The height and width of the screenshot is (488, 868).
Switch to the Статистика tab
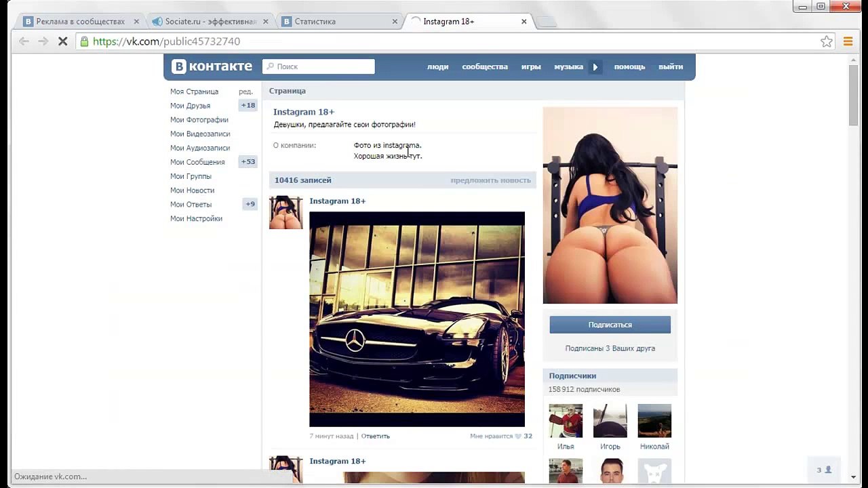(x=339, y=22)
